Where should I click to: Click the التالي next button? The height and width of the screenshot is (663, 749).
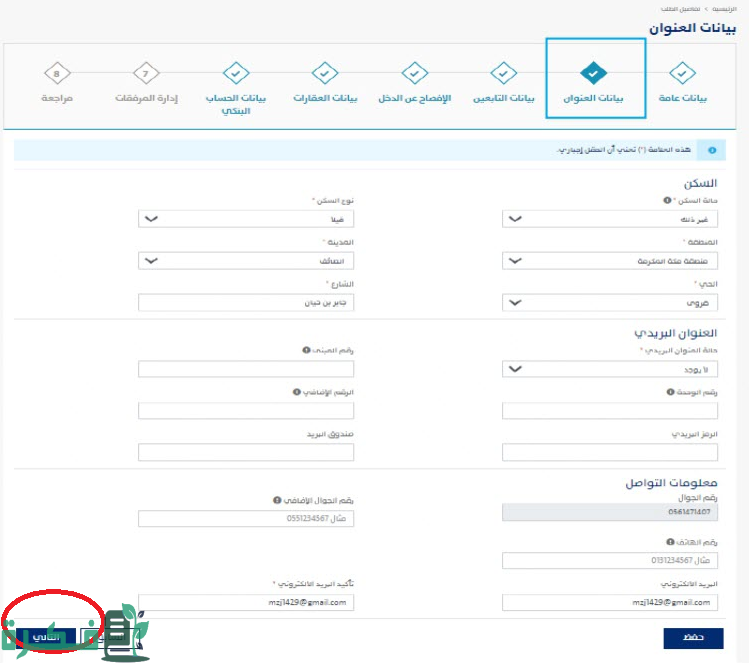[x=46, y=638]
